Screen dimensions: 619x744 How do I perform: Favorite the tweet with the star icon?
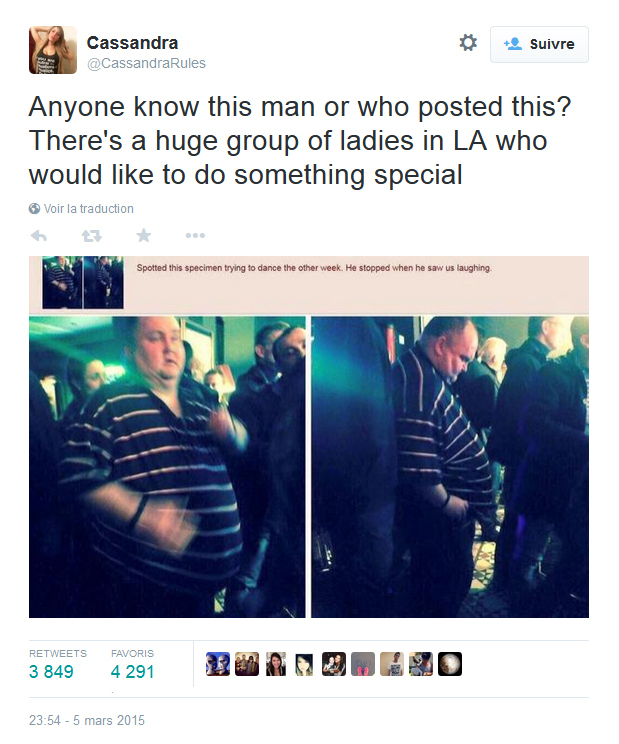coord(144,235)
